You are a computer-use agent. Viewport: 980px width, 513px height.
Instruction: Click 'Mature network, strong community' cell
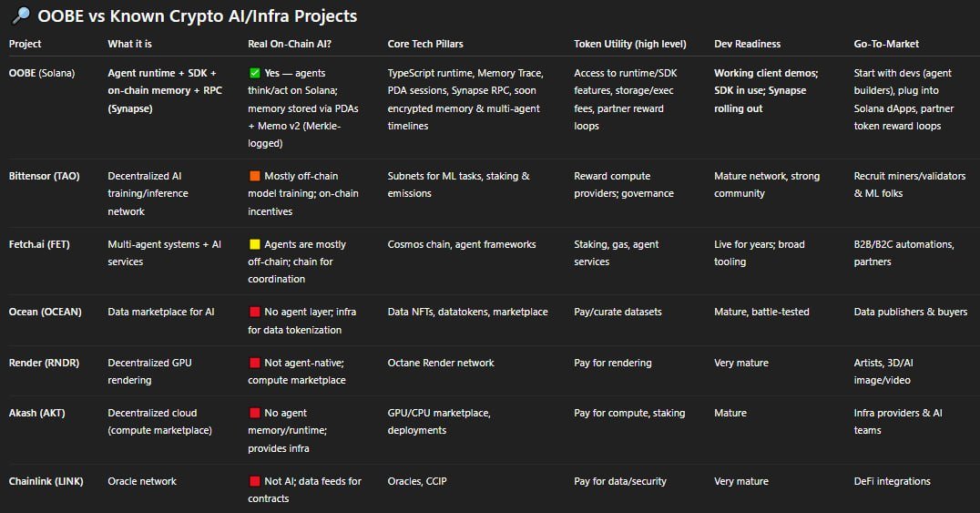point(767,185)
